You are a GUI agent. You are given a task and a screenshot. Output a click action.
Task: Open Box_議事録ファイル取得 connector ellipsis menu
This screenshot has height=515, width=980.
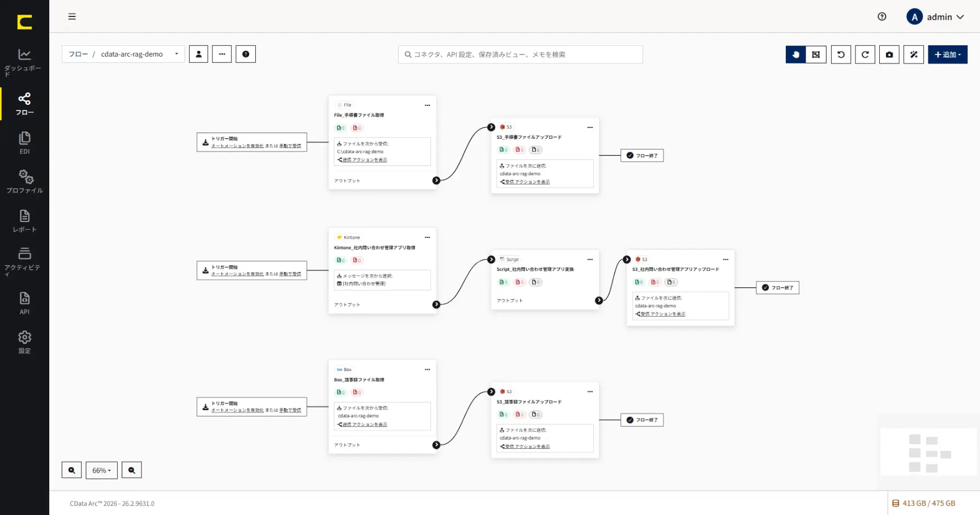click(x=427, y=369)
